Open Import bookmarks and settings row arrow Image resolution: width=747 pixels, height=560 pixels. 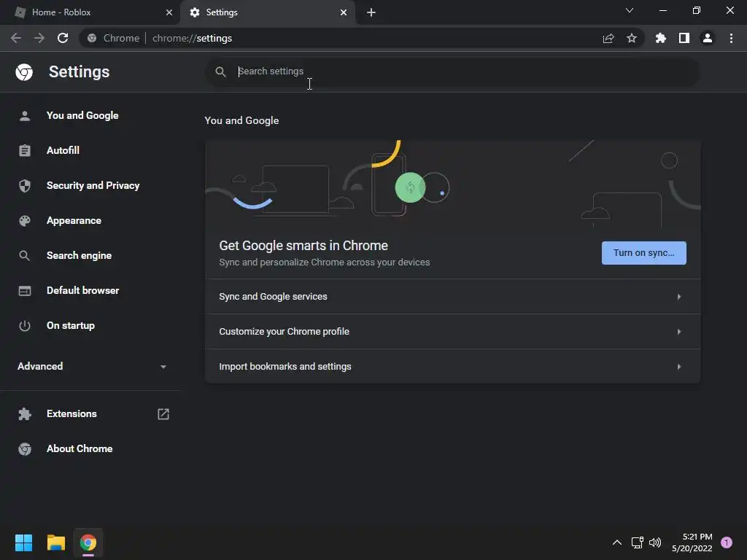pos(679,367)
